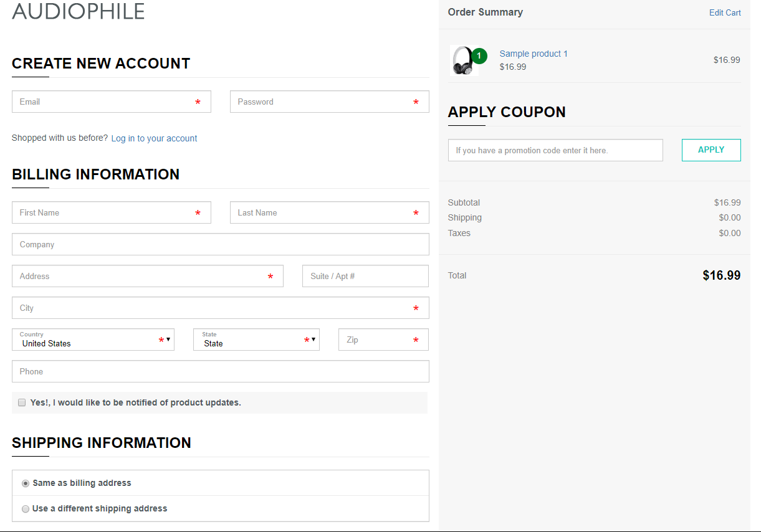The image size is (761, 532).
Task: Select Same as billing address option
Action: tap(26, 483)
